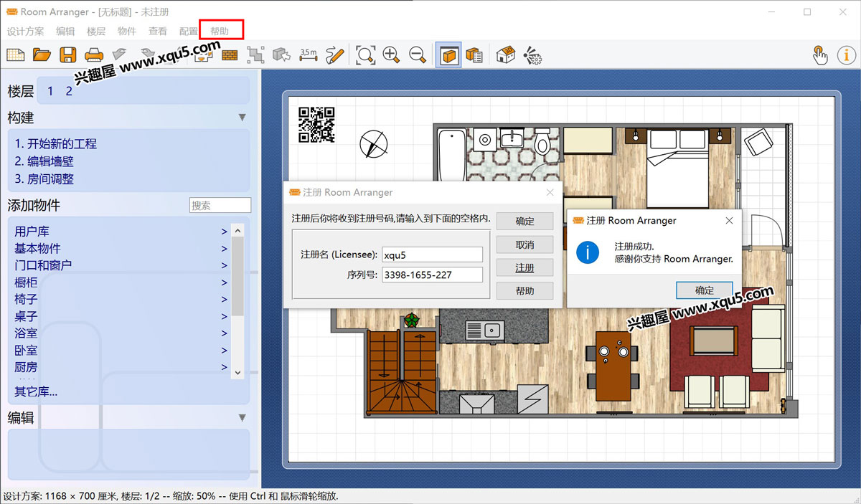
Task: Choose the 3.5m measure dimension tool
Action: pyautogui.click(x=309, y=54)
